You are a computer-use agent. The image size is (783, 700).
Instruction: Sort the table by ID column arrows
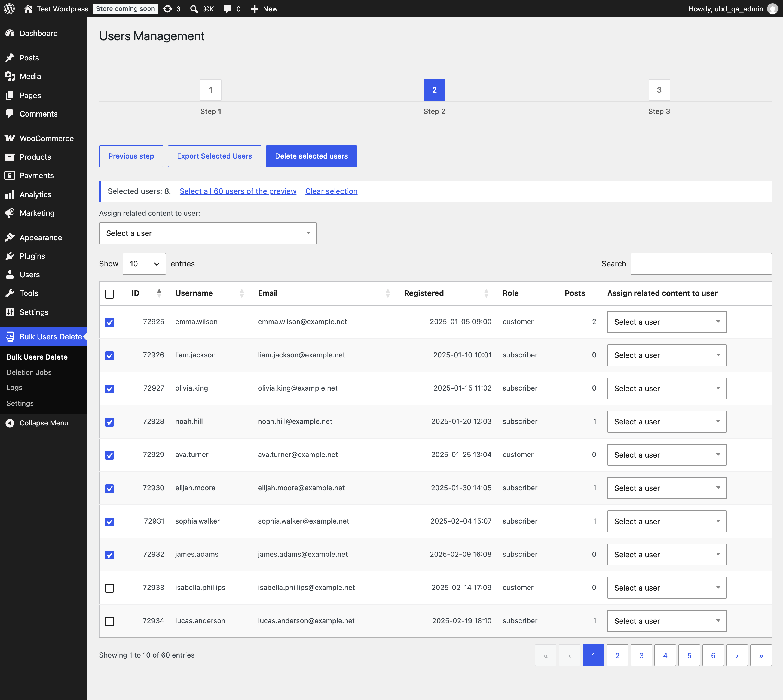pos(159,293)
